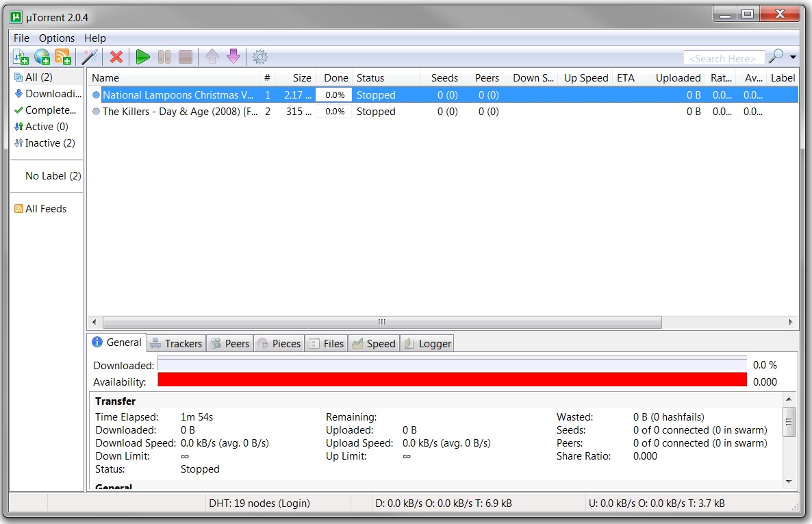Image resolution: width=812 pixels, height=524 pixels.
Task: Click the Add RSS Feed icon
Action: click(63, 56)
